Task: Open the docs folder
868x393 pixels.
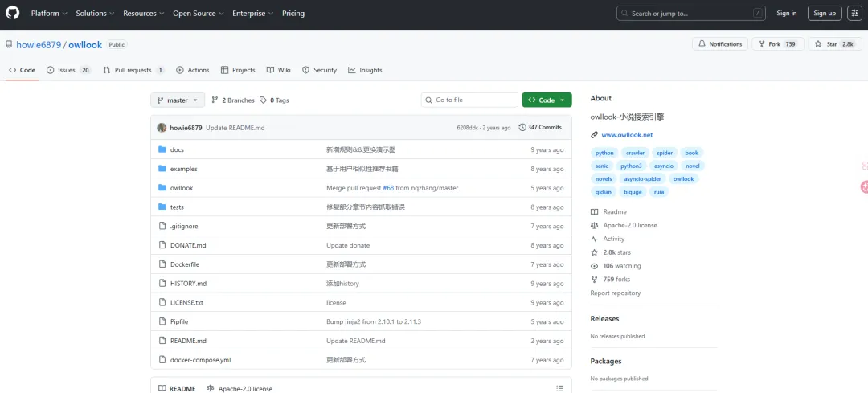Action: 177,149
